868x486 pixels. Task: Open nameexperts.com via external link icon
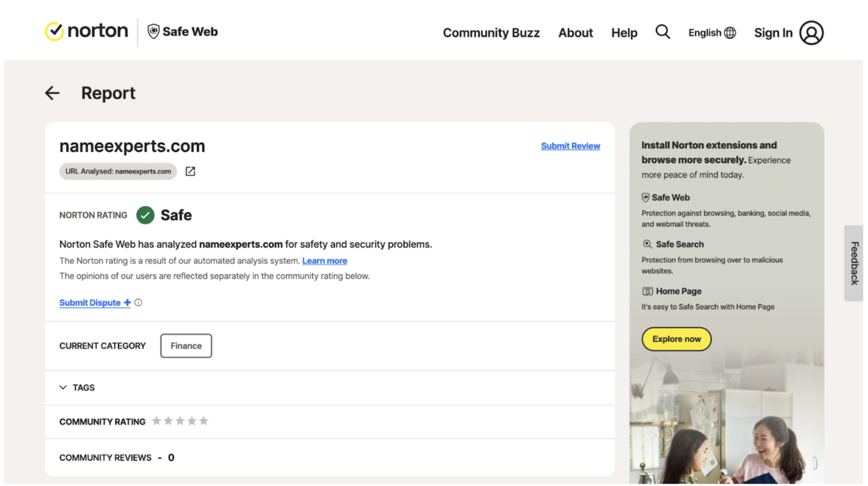pos(190,171)
